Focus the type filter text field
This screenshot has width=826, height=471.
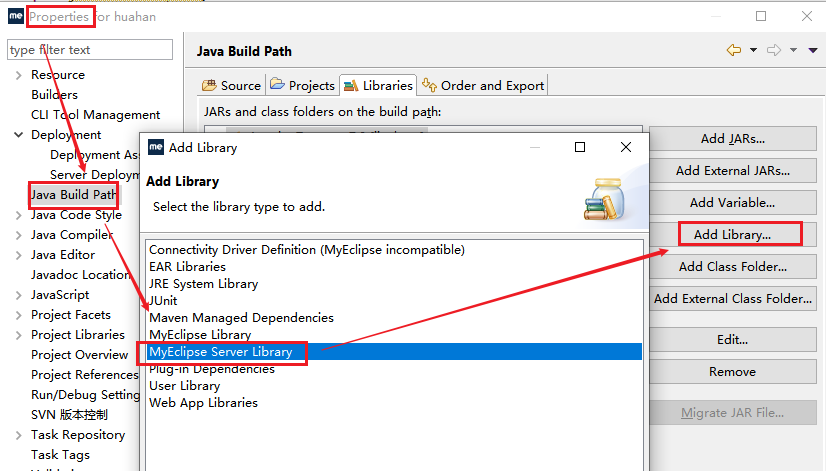pyautogui.click(x=90, y=50)
